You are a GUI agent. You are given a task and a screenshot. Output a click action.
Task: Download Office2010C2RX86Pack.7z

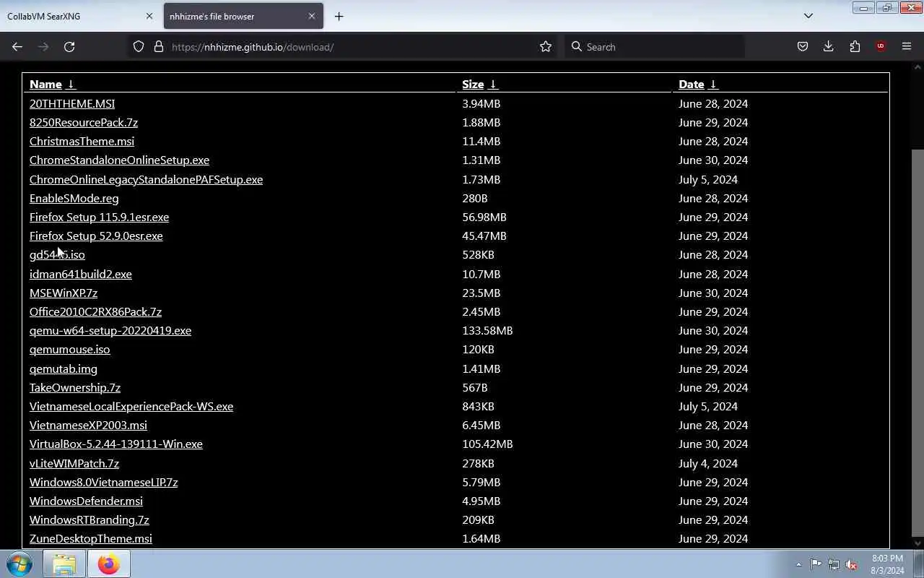coord(95,311)
